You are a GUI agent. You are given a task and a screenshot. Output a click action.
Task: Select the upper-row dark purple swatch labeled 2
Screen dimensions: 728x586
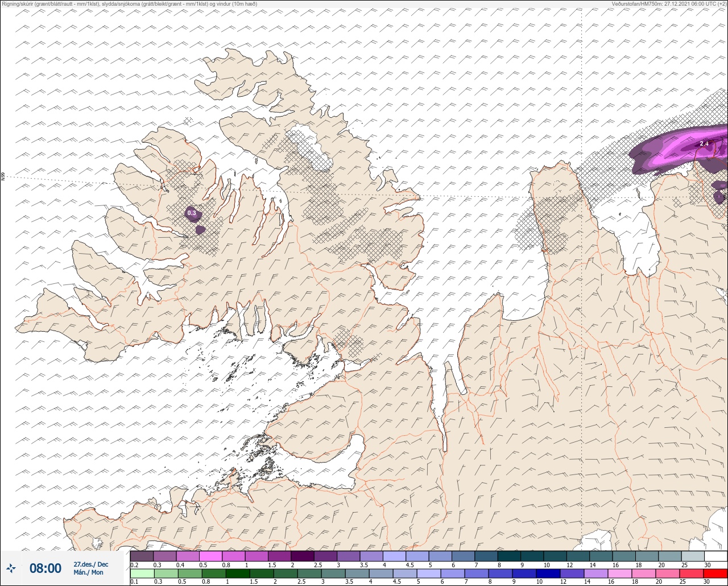(303, 556)
